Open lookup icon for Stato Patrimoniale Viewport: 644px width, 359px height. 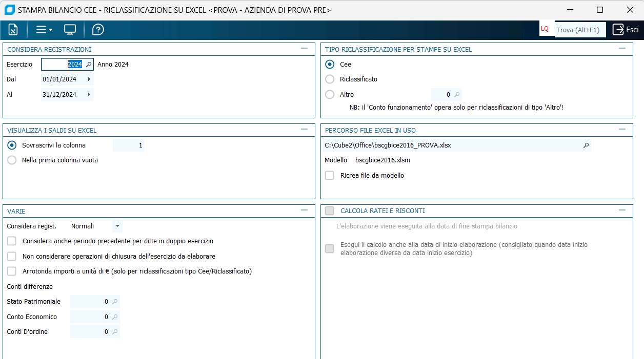115,302
